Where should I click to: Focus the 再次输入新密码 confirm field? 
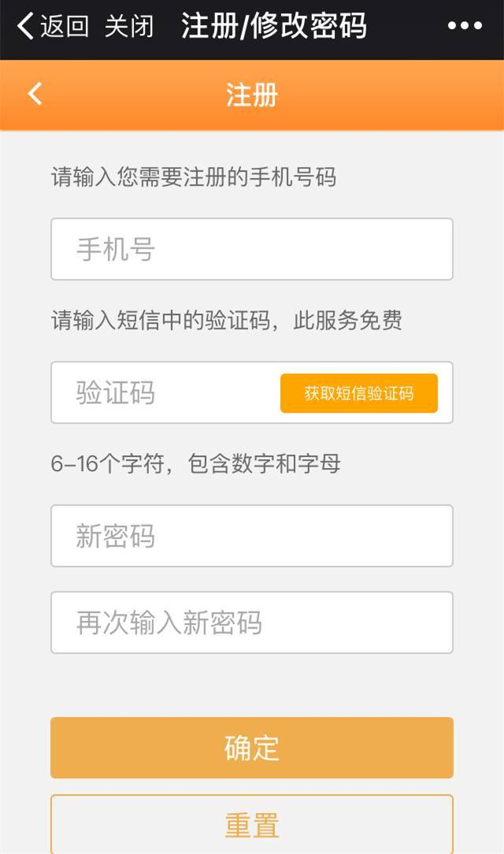[x=252, y=622]
